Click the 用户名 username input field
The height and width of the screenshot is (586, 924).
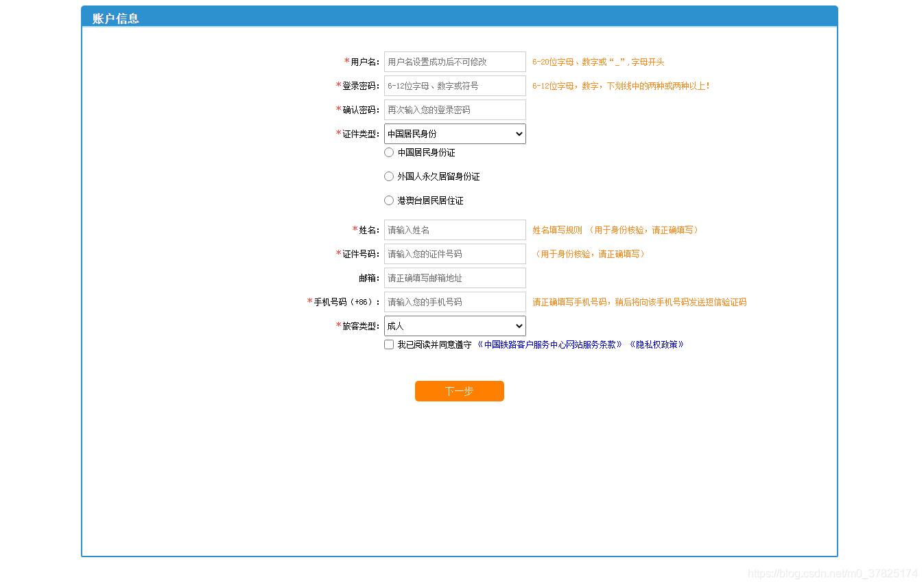point(454,62)
